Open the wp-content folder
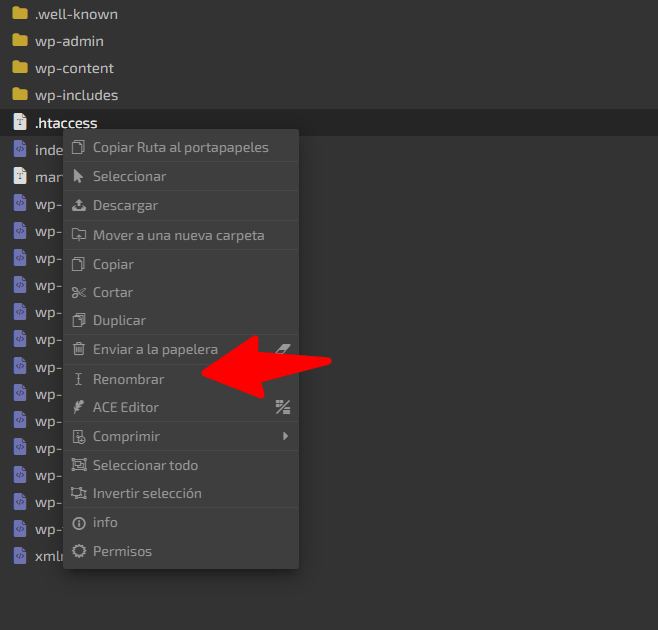This screenshot has height=630, width=658. [74, 68]
